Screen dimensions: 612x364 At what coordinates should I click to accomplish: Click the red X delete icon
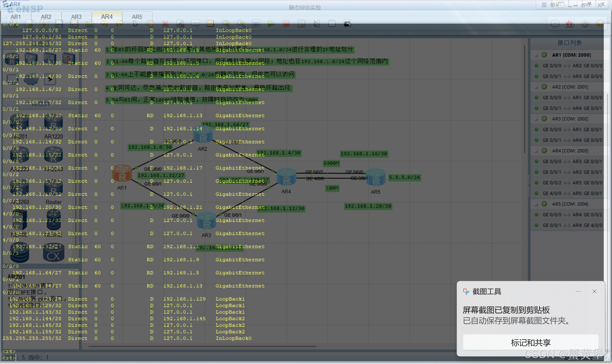coord(165,24)
